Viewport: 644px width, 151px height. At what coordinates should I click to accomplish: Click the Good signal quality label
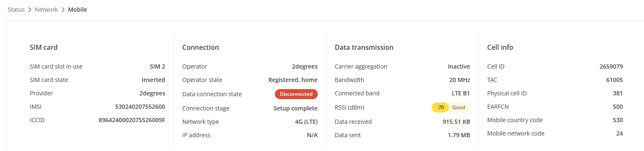click(459, 107)
